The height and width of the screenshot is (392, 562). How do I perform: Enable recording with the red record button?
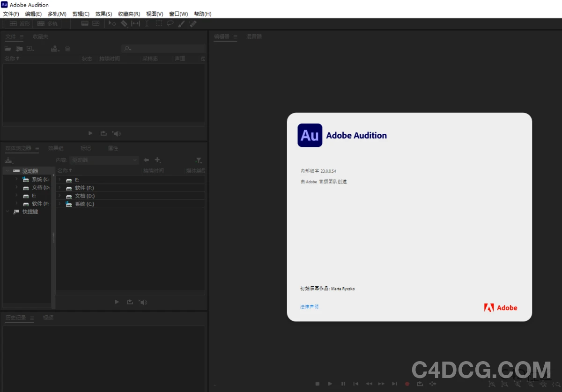click(407, 384)
